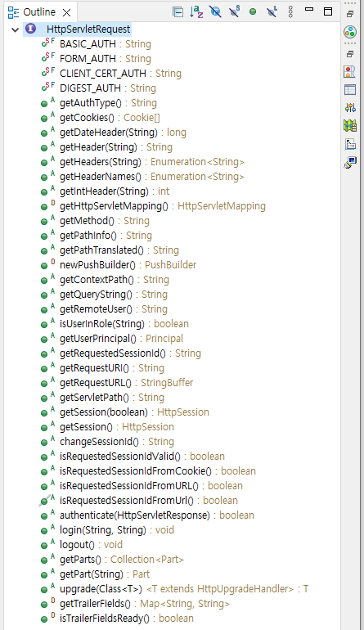Open the red-dot bookmark view icon in the side trim

(350, 71)
